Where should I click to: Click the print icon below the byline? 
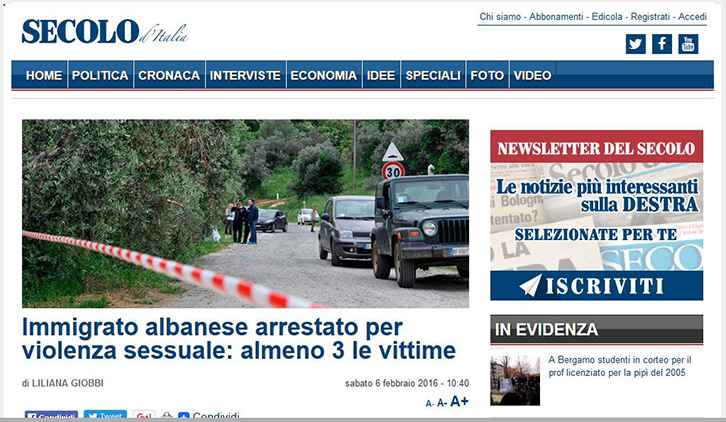click(167, 416)
